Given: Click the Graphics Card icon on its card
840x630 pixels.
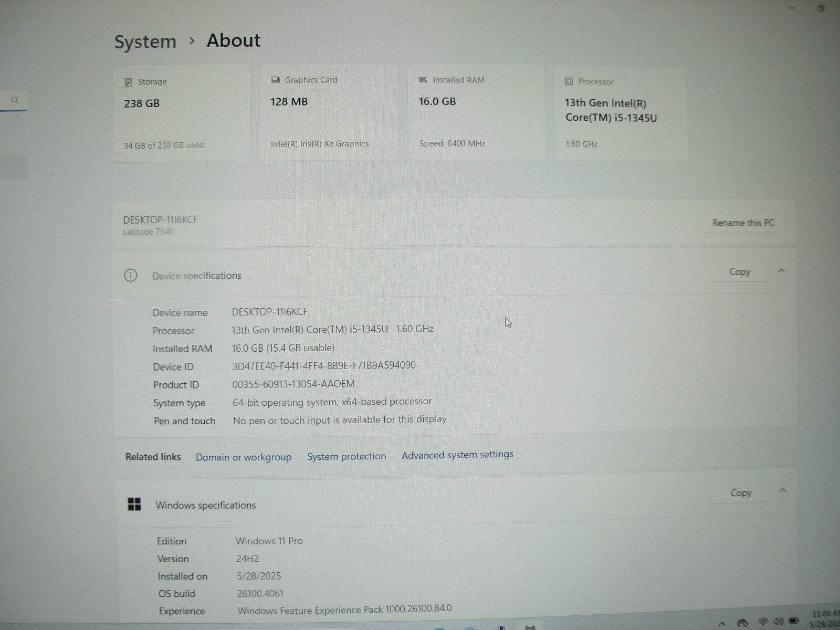Looking at the screenshot, I should (x=276, y=79).
